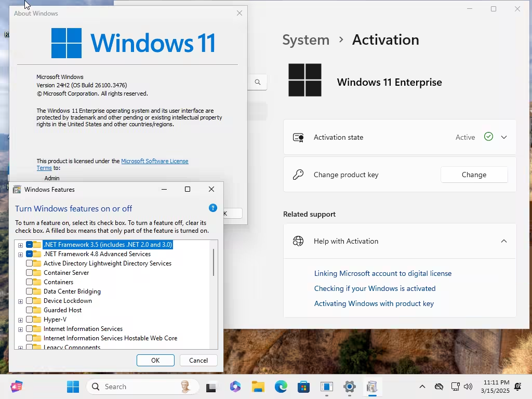Check the Guarded Host feature
This screenshot has width=532, height=399.
[29, 310]
